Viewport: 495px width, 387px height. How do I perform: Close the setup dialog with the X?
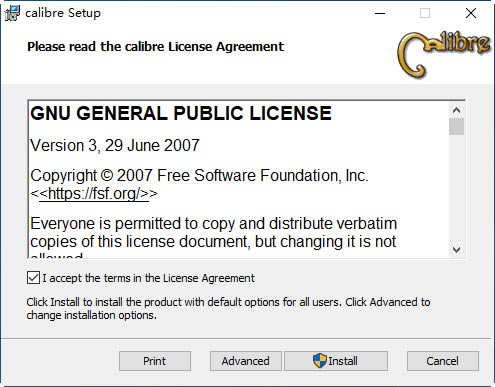471,13
